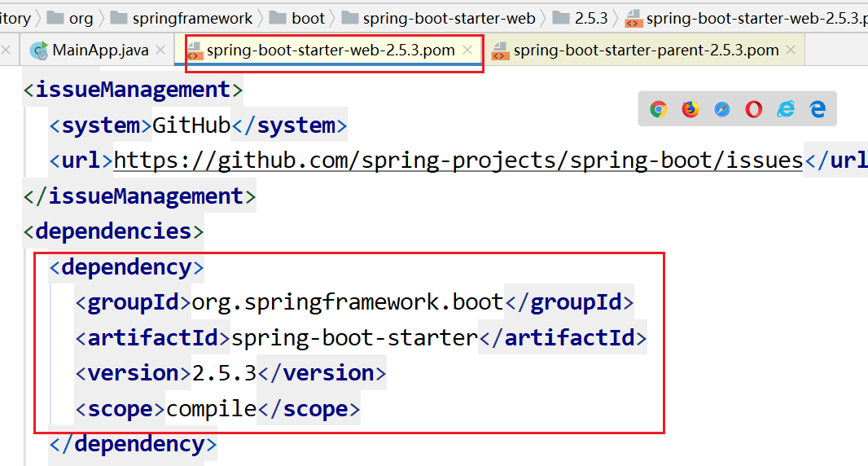Open in Firefox browser icon
Screen dimensions: 868x466
click(690, 109)
